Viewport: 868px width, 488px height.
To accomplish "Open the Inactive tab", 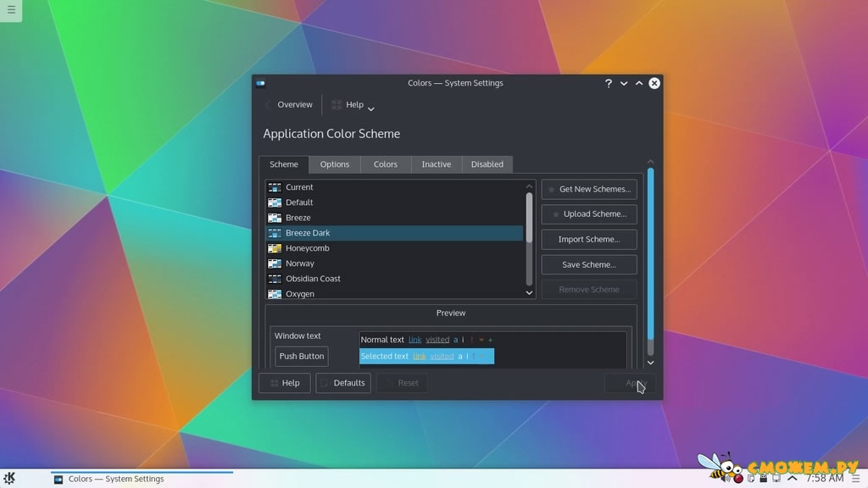I will 437,164.
